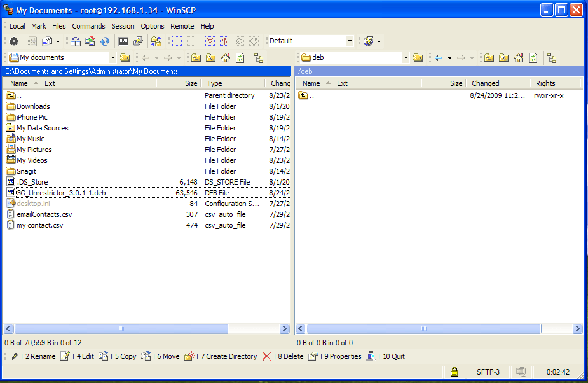
Task: Go to local root directory icon
Action: point(211,58)
